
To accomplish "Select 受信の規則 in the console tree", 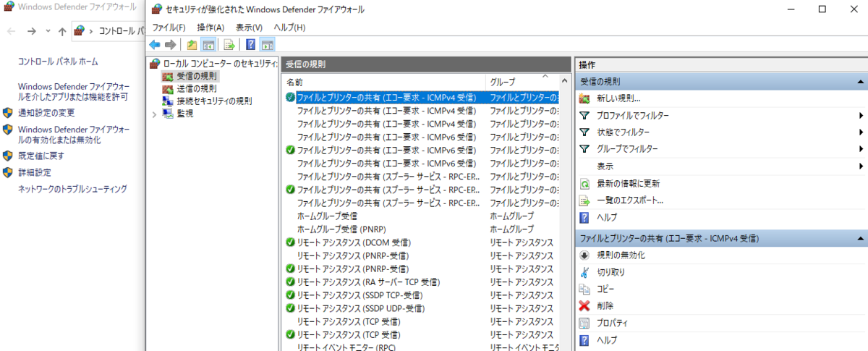I will tap(197, 76).
